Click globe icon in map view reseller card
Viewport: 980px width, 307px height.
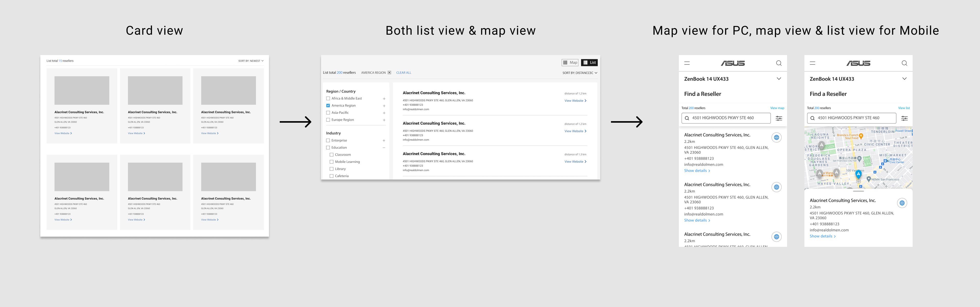tap(902, 203)
